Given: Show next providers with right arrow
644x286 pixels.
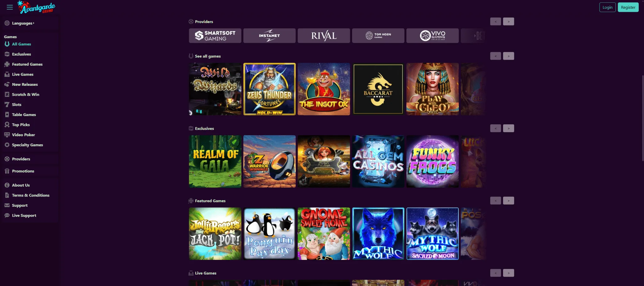Looking at the screenshot, I should pyautogui.click(x=508, y=21).
